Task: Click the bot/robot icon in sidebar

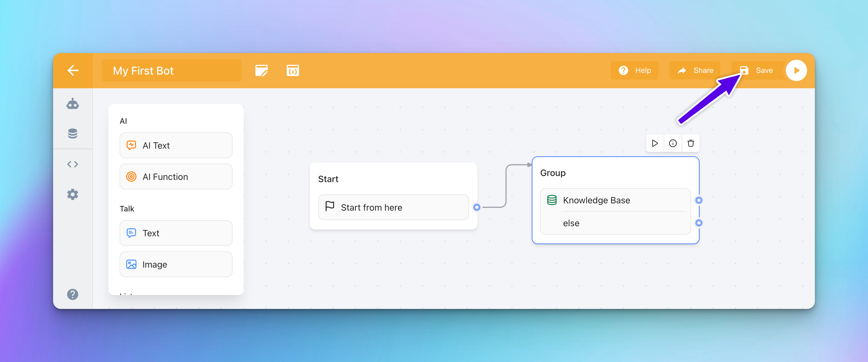Action: tap(72, 105)
